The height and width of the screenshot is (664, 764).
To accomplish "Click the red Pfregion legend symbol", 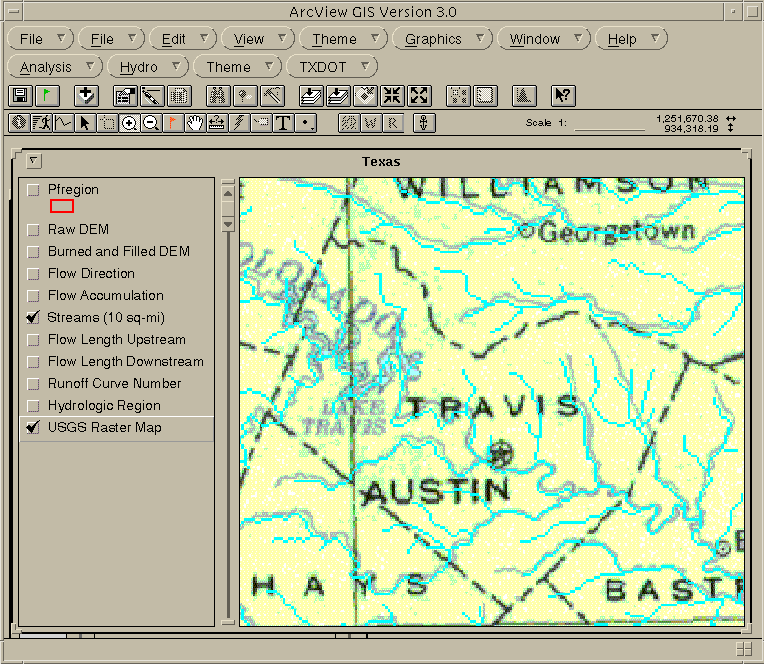I will click(61, 206).
